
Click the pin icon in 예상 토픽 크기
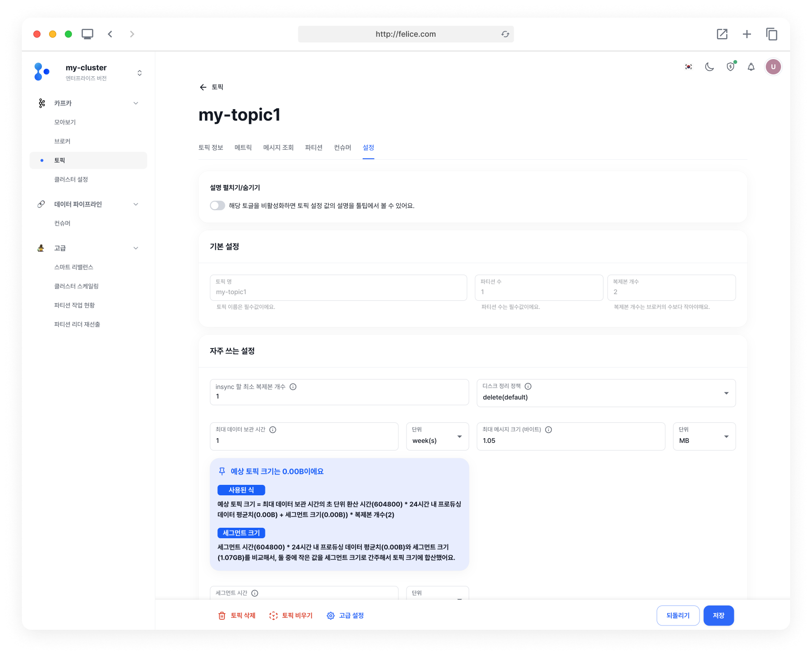(222, 471)
